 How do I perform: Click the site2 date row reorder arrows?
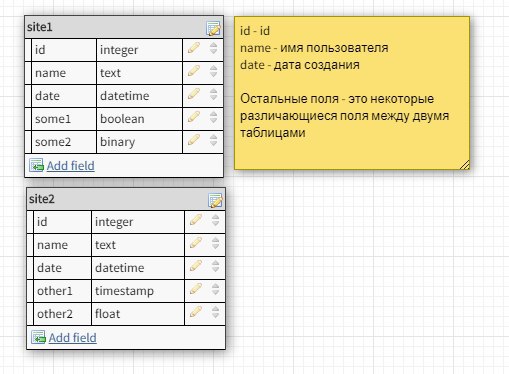tap(215, 266)
